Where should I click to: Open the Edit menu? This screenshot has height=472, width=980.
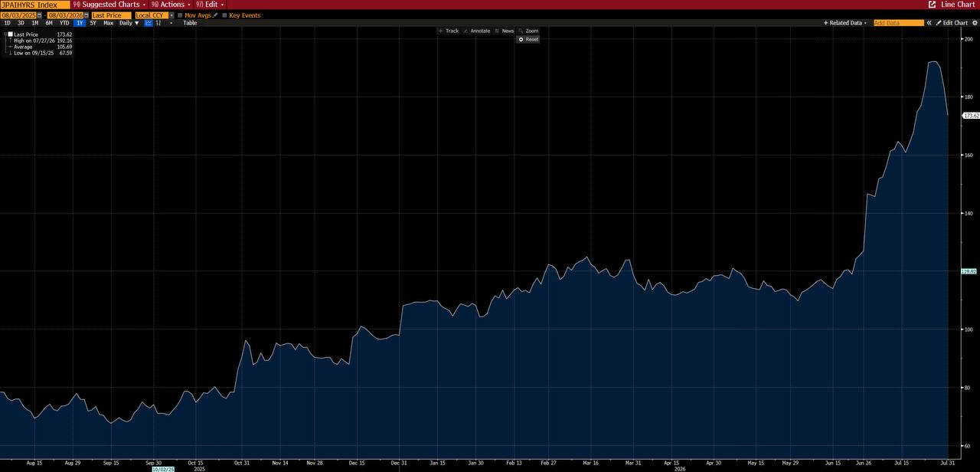click(210, 5)
